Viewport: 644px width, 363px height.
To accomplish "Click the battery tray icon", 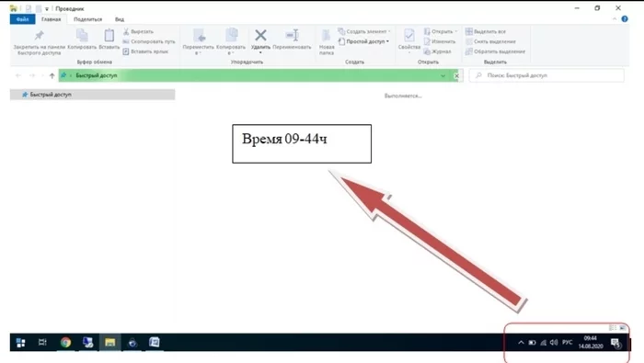I will tap(533, 343).
